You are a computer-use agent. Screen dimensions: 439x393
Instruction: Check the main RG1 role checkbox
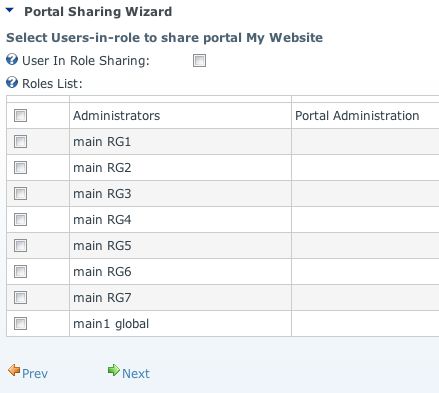tap(20, 142)
